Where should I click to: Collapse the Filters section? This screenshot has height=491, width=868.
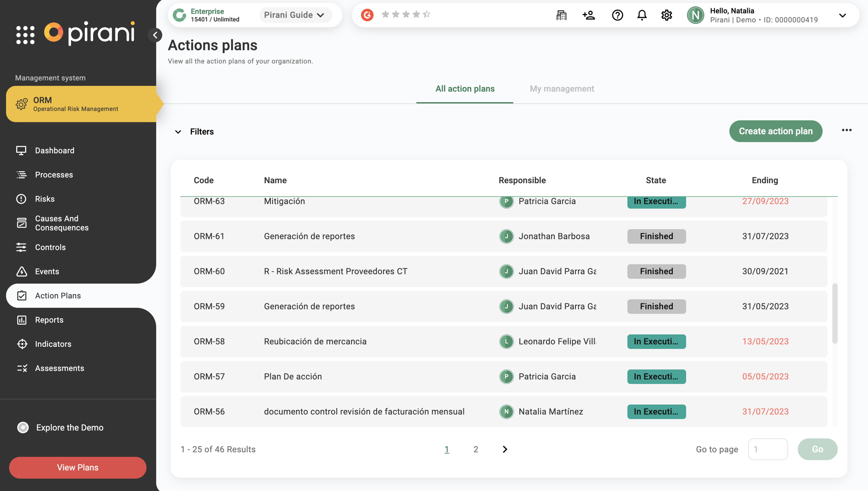tap(178, 132)
